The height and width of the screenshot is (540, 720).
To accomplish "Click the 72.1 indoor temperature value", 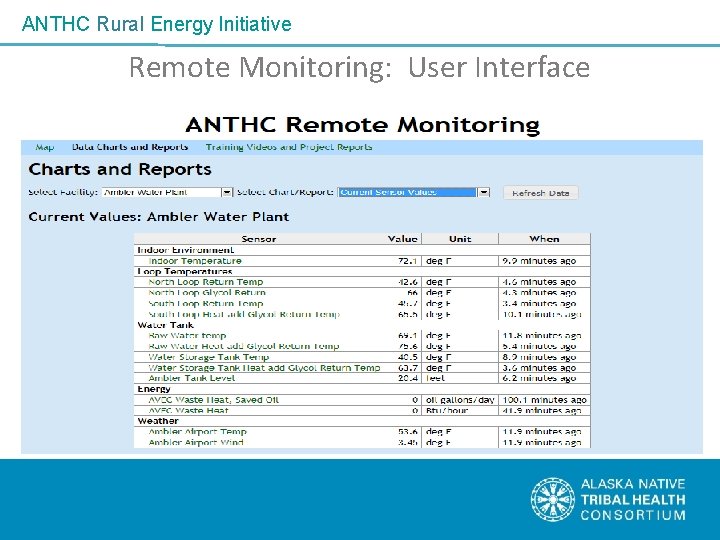I will [407, 261].
